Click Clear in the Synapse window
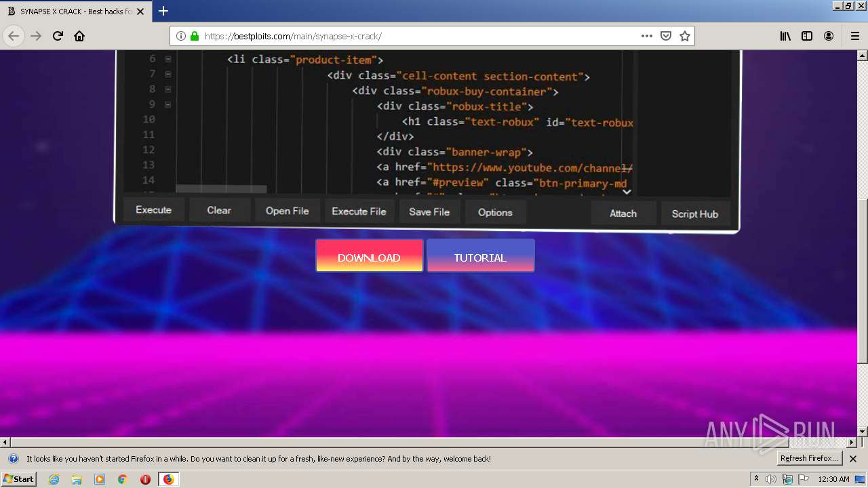 coord(219,210)
